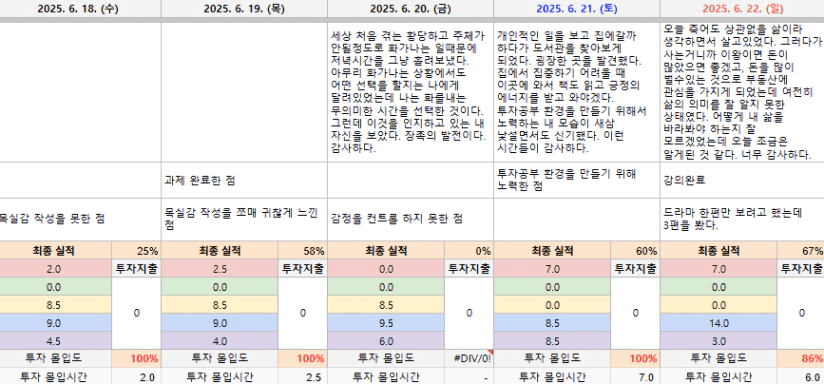The height and width of the screenshot is (384, 824).
Task: Click the 투자 몰입시간 value "7.0"
Action: pyautogui.click(x=635, y=376)
